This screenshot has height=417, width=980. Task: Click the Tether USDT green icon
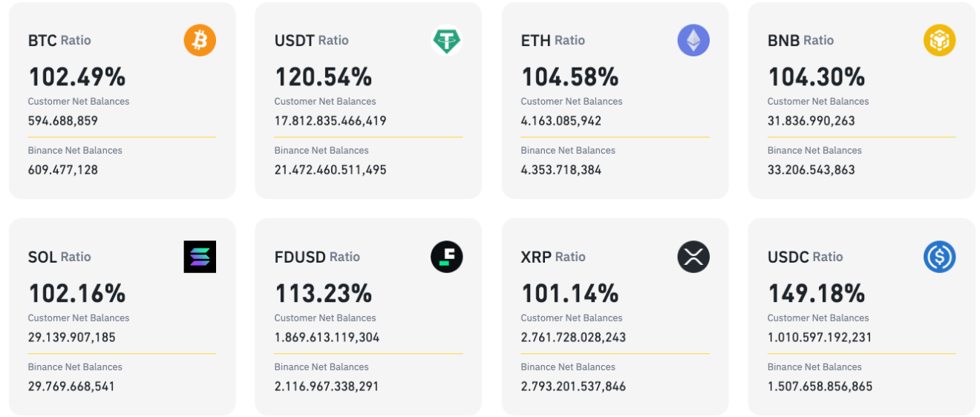point(446,40)
